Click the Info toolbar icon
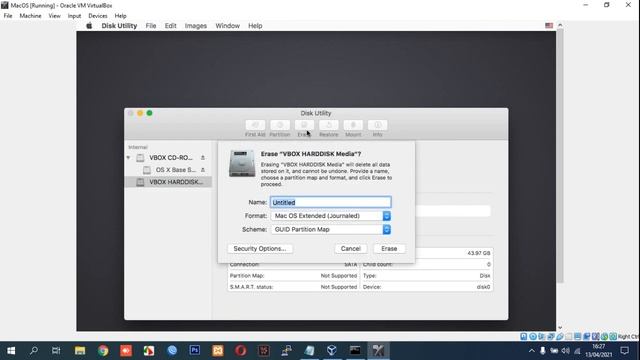This screenshot has height=360, width=640. coord(378,125)
